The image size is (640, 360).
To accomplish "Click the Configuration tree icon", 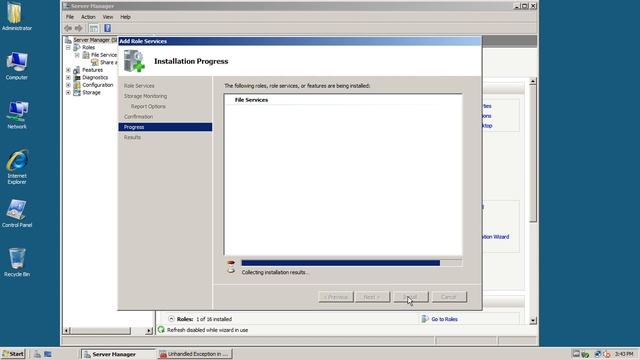I will (x=77, y=85).
